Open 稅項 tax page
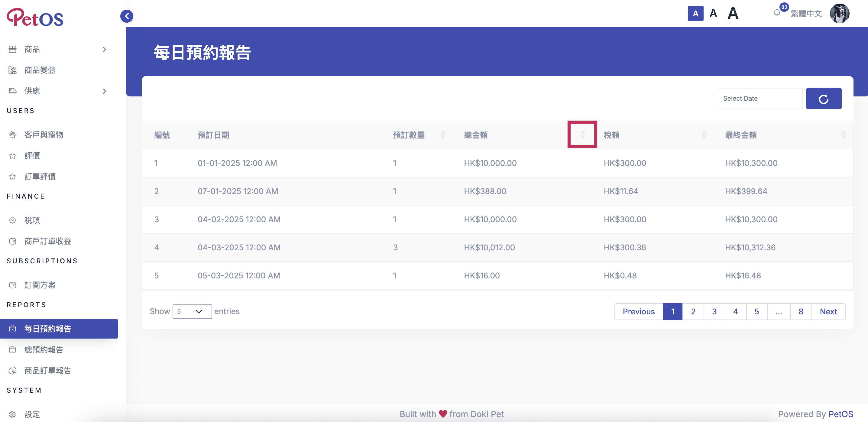868x422 pixels. 32,220
